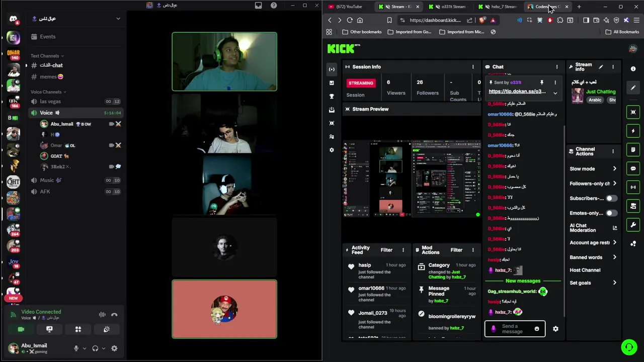Viewport: 644px width, 362px height.
Task: Open the Events item in Discord
Action: (x=75, y=37)
